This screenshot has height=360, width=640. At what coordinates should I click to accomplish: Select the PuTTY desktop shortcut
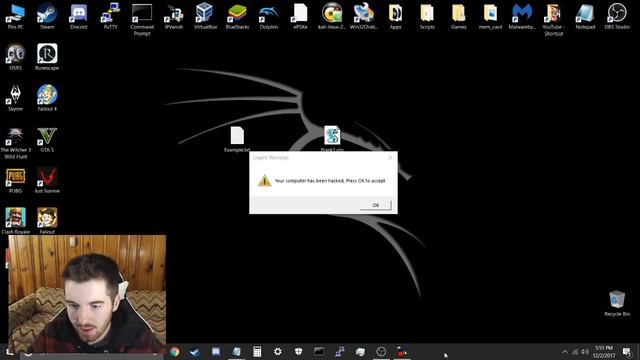click(110, 16)
